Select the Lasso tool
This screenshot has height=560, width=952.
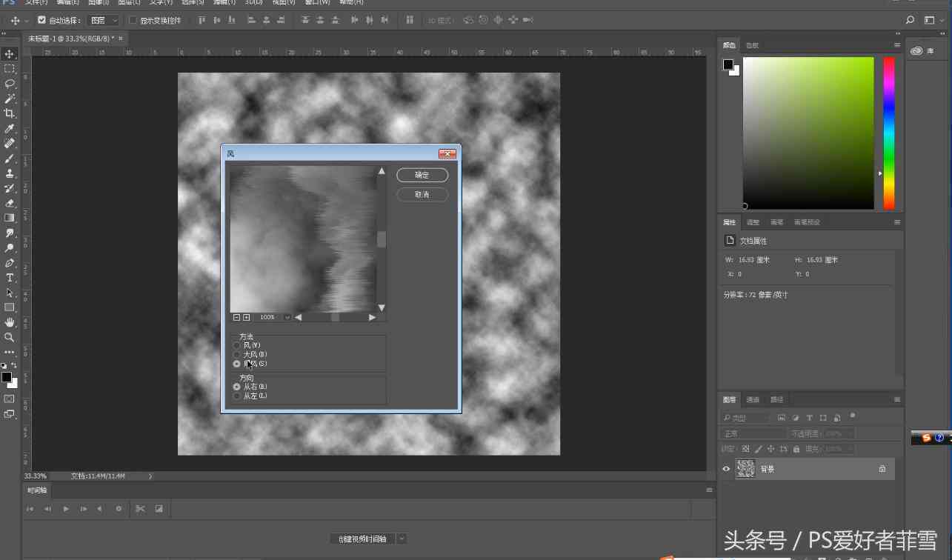pos(10,84)
